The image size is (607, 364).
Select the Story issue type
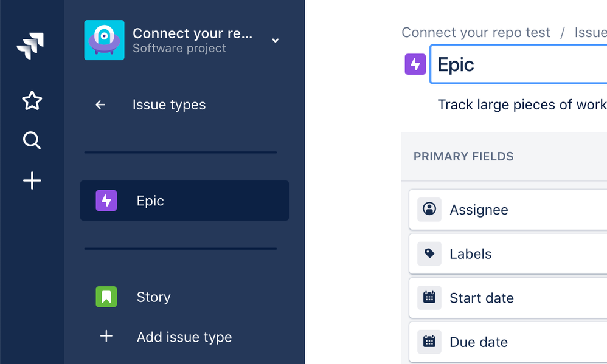coord(153,297)
